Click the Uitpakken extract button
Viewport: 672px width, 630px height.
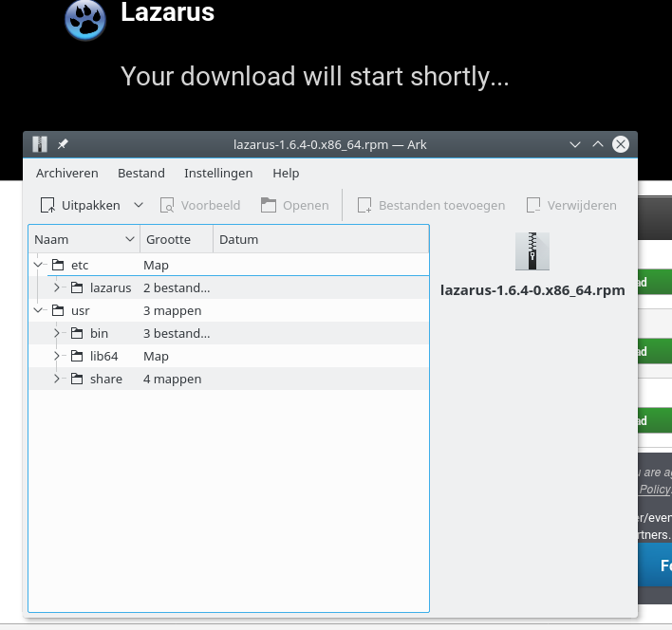(x=80, y=205)
